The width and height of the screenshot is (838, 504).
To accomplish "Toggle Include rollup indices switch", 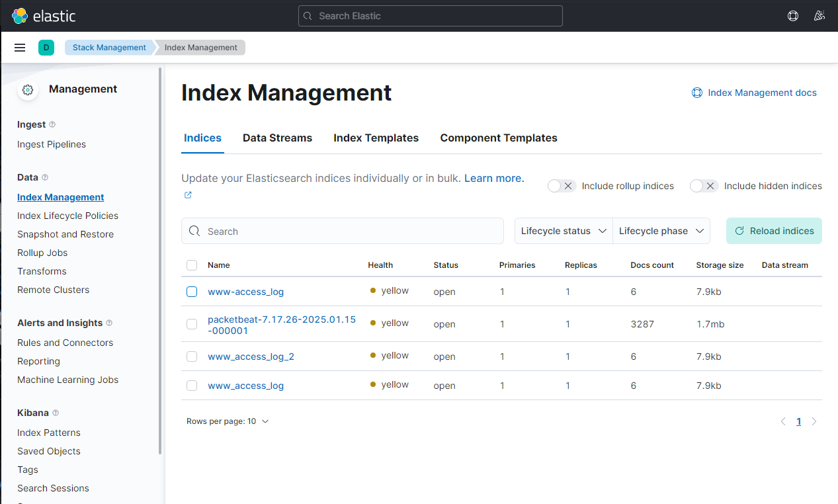I will [x=562, y=186].
